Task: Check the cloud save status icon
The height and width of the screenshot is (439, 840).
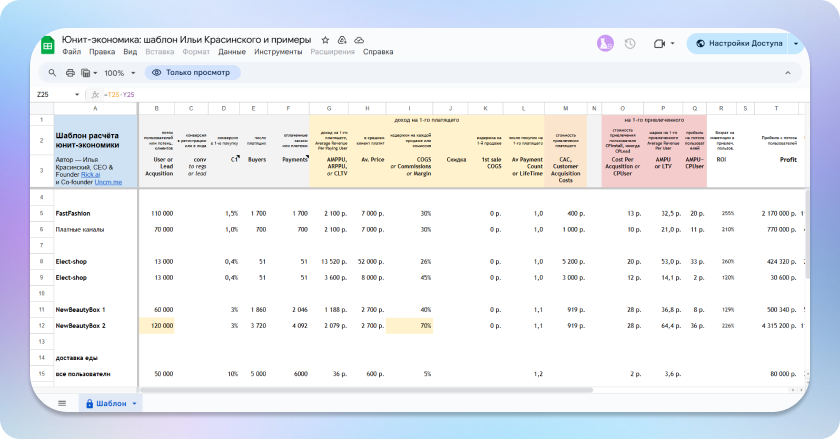Action: (359, 38)
